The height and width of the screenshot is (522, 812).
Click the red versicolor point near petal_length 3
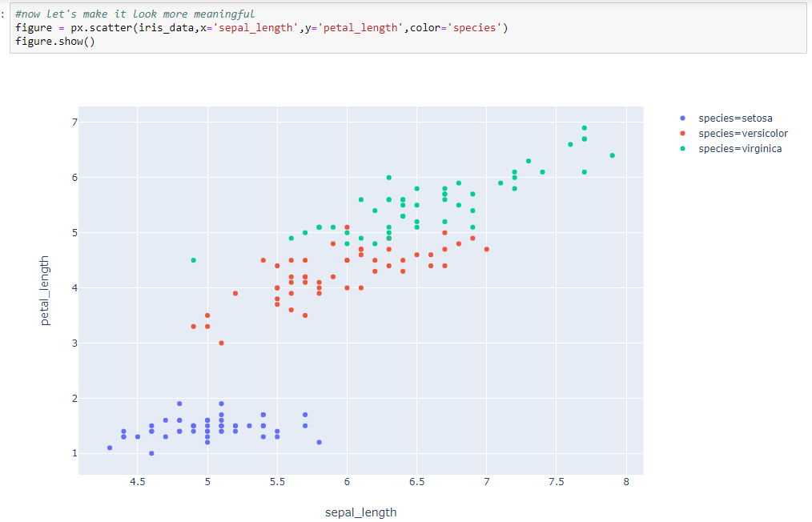tap(223, 342)
